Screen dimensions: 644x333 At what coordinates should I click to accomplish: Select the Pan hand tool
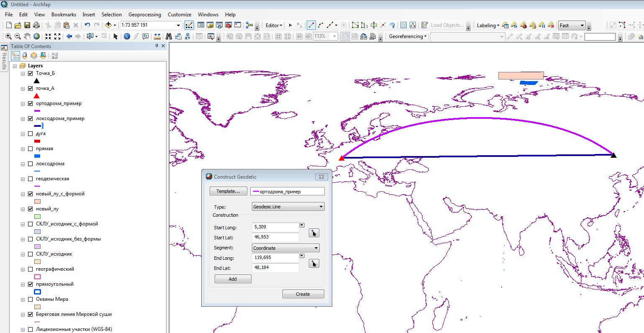click(x=27, y=36)
